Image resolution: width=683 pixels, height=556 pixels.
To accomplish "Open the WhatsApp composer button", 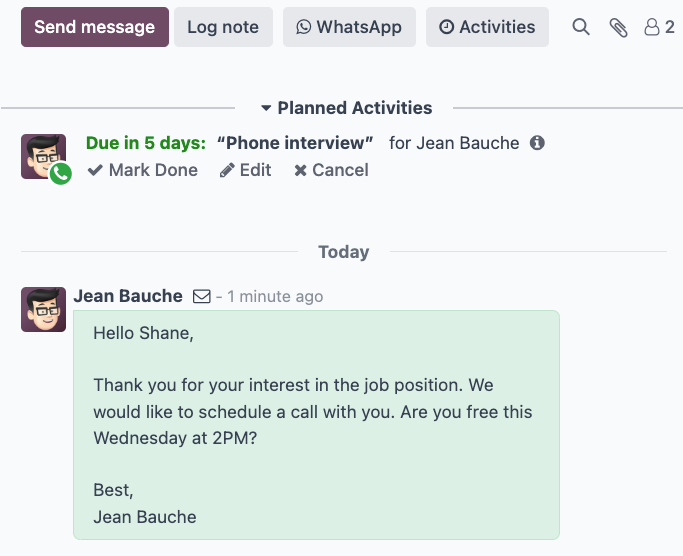I will pos(349,27).
